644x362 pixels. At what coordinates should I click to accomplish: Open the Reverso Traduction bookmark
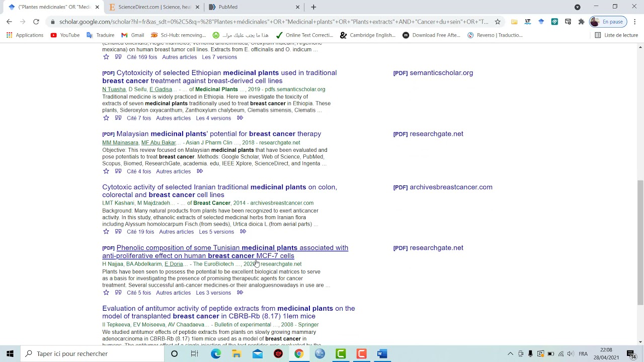point(495,35)
